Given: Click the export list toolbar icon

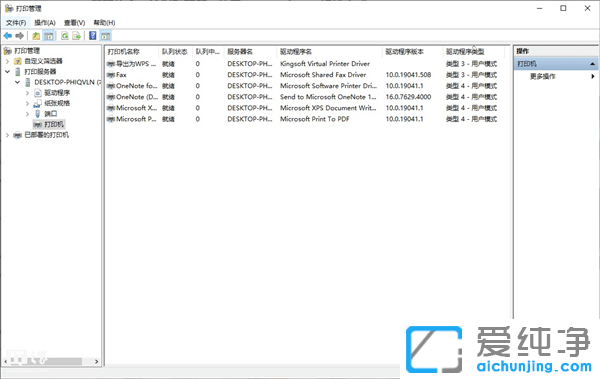Looking at the screenshot, I should pyautogui.click(x=77, y=36).
